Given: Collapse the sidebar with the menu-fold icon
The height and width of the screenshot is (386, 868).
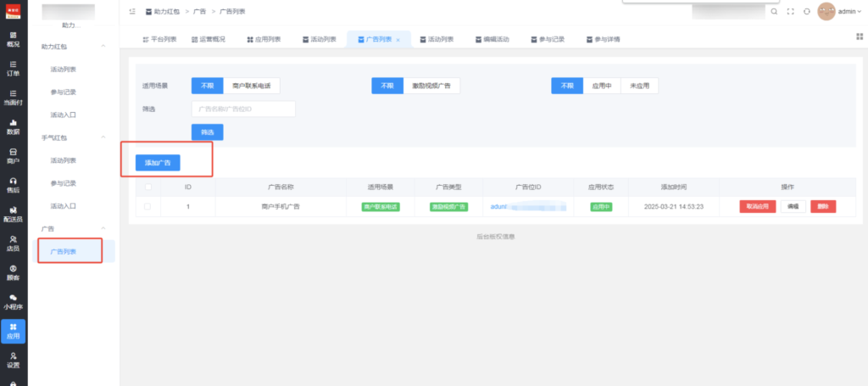Looking at the screenshot, I should point(132,12).
